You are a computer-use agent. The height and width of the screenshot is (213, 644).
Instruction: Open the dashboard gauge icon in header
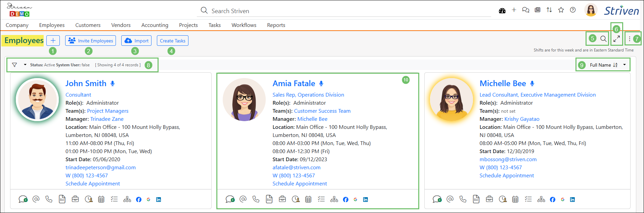pos(502,10)
